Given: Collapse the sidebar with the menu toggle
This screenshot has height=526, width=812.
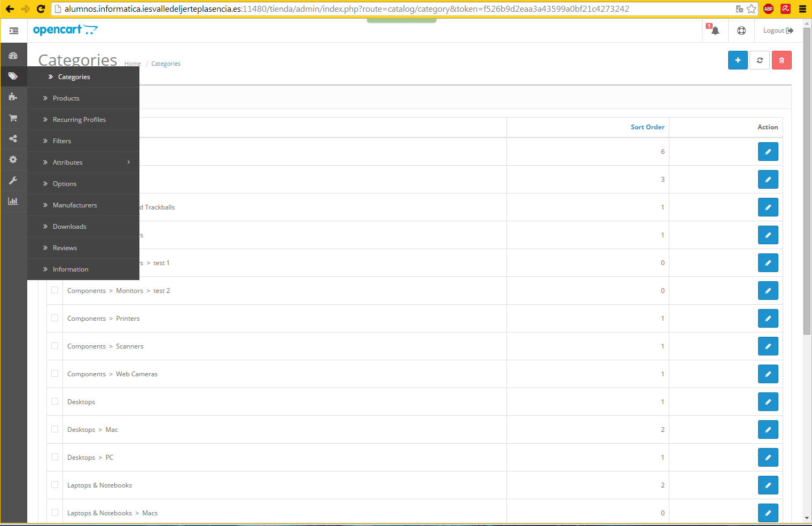Looking at the screenshot, I should point(14,31).
